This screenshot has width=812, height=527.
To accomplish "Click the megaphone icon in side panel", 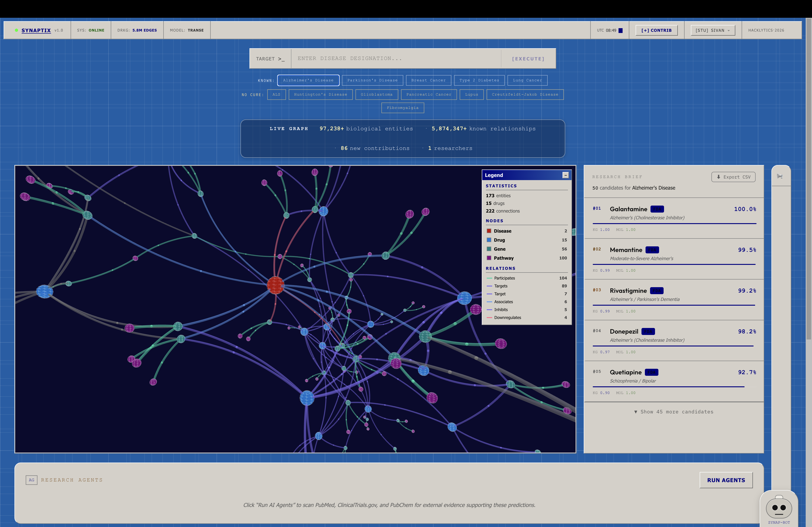I will coord(780,176).
